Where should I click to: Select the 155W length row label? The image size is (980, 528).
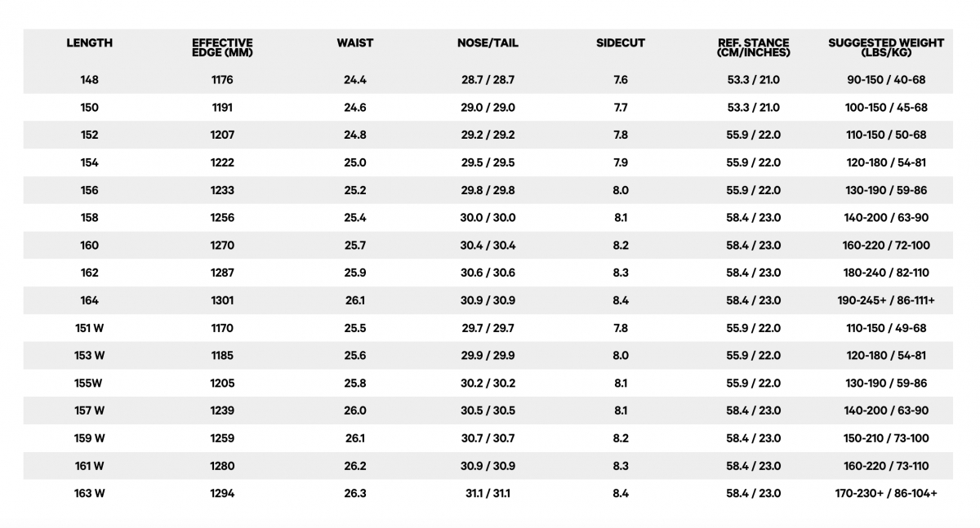pyautogui.click(x=90, y=383)
